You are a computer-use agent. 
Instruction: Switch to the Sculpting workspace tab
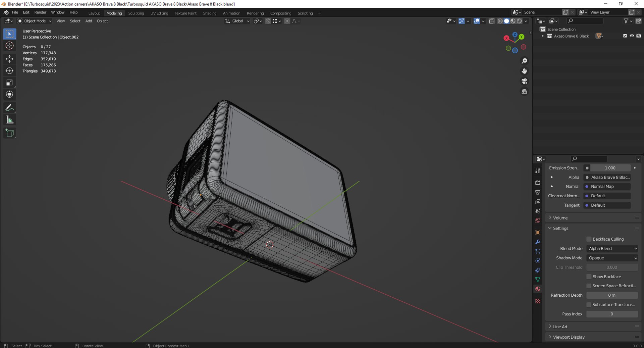coord(136,13)
